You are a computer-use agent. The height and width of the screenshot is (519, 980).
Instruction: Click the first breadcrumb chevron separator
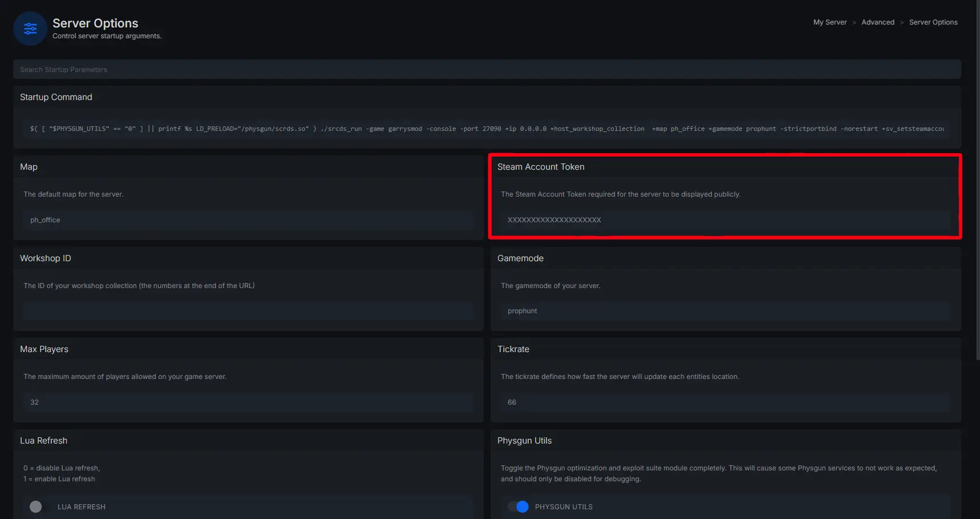click(854, 23)
